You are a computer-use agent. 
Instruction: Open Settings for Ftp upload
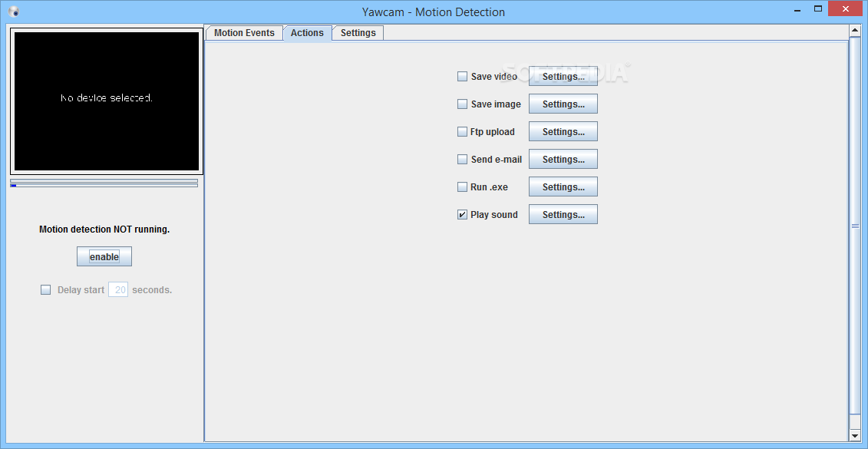[563, 132]
